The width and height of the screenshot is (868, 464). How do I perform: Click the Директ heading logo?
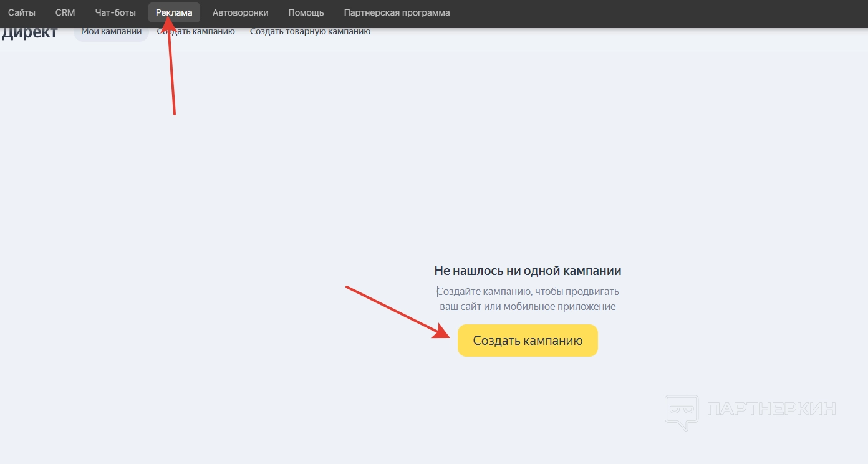tap(29, 32)
